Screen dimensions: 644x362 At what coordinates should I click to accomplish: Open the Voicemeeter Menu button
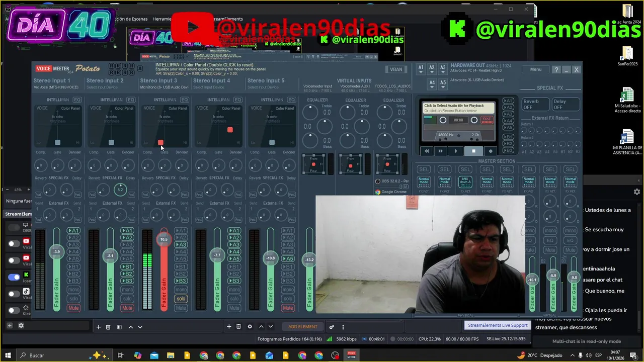coord(536,69)
